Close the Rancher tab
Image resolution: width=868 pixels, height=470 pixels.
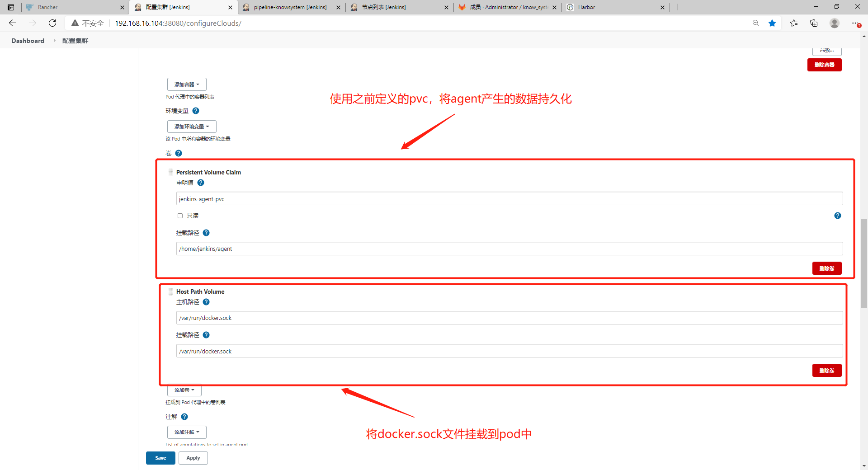click(122, 7)
